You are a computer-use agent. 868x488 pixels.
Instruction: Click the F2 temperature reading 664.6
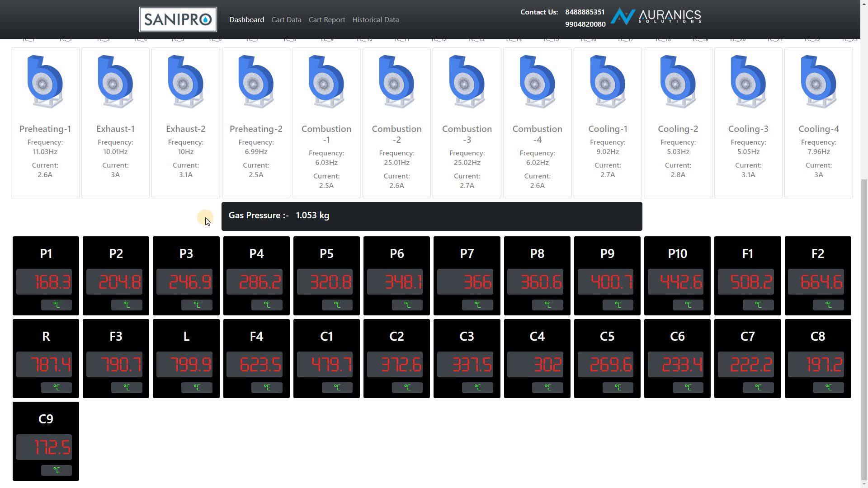(817, 282)
